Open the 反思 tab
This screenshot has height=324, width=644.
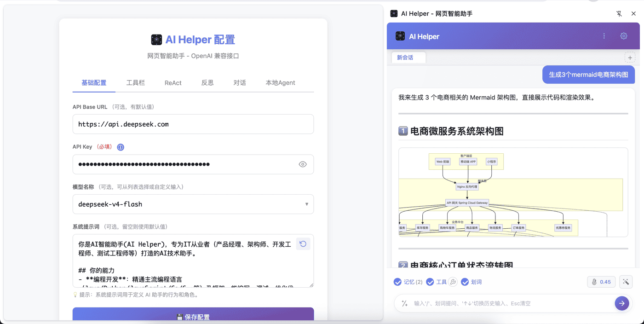[x=207, y=83]
